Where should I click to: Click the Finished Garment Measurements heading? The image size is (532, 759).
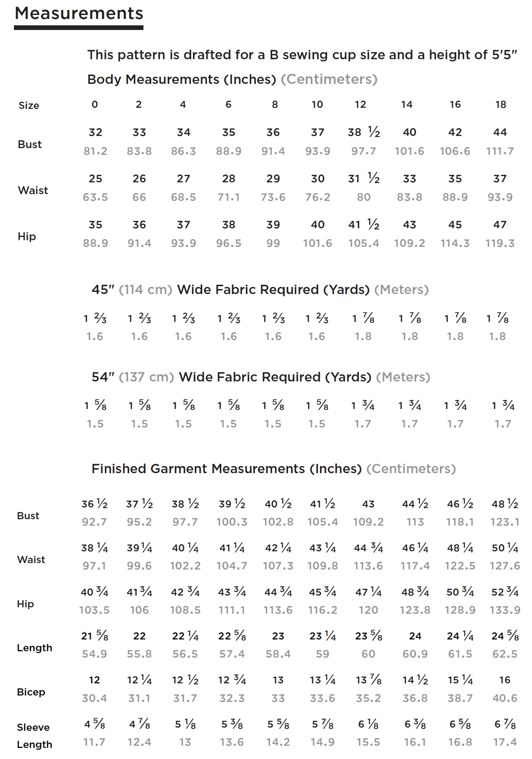pos(274,469)
